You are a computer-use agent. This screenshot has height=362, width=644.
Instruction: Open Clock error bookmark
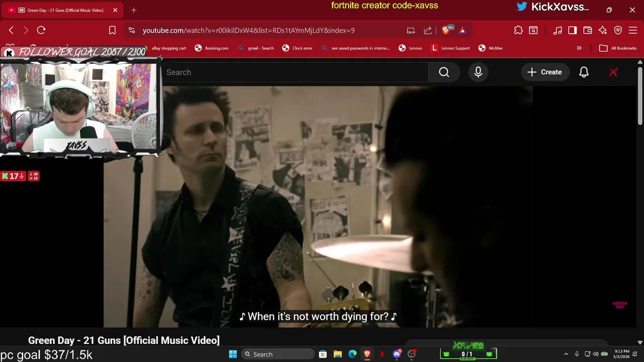tap(297, 48)
